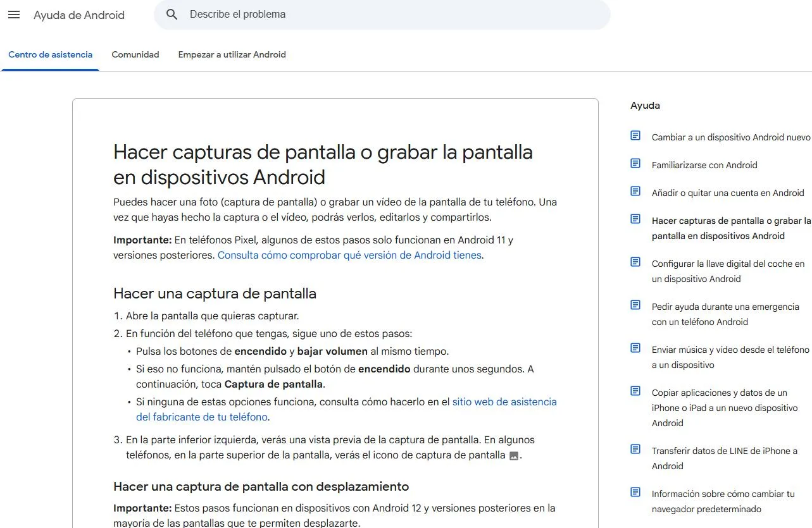Click bold text Captura de pantalla
The width and height of the screenshot is (812, 528).
click(273, 384)
